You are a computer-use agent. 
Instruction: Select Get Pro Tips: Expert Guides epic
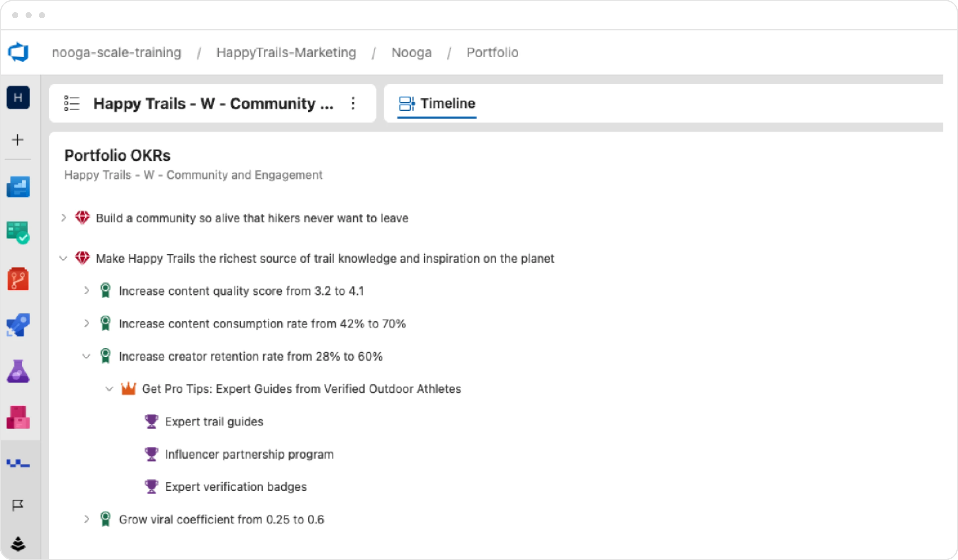point(302,389)
